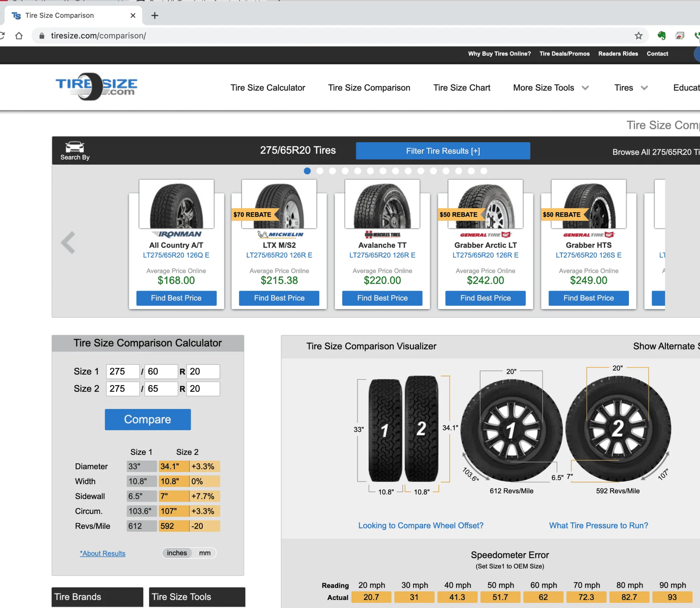The width and height of the screenshot is (700, 608).
Task: Open the Grabber Arctic LT tire image
Action: pyautogui.click(x=486, y=204)
